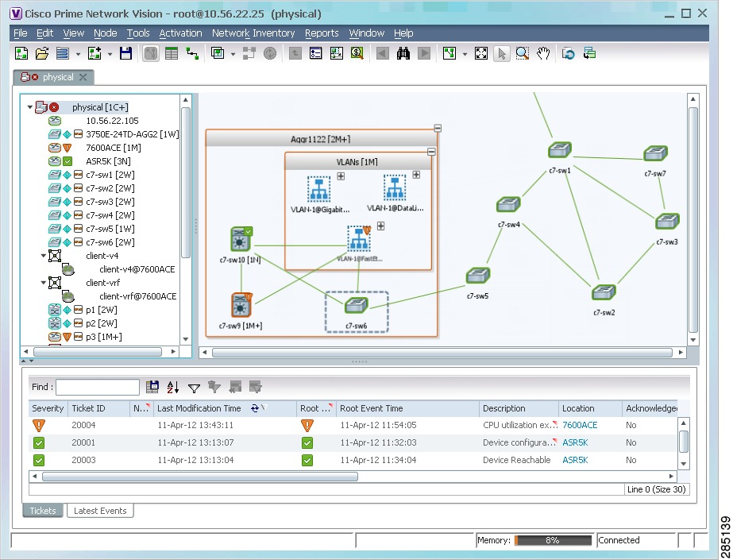
Task: Click the table Filter funnel icon
Action: click(x=194, y=388)
